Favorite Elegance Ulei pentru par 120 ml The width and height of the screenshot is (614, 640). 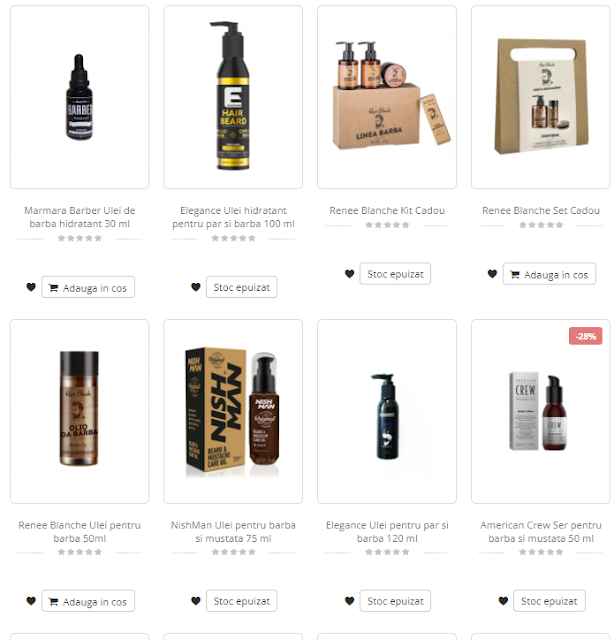349,601
